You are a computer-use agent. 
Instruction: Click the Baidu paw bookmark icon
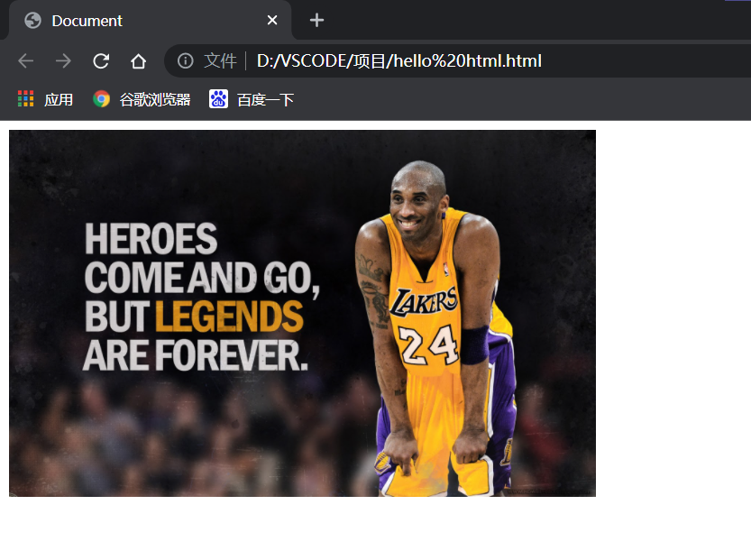tap(218, 98)
